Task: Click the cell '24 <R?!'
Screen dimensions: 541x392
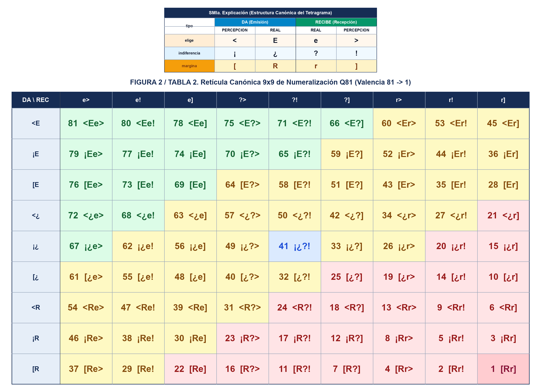Action: [295, 308]
